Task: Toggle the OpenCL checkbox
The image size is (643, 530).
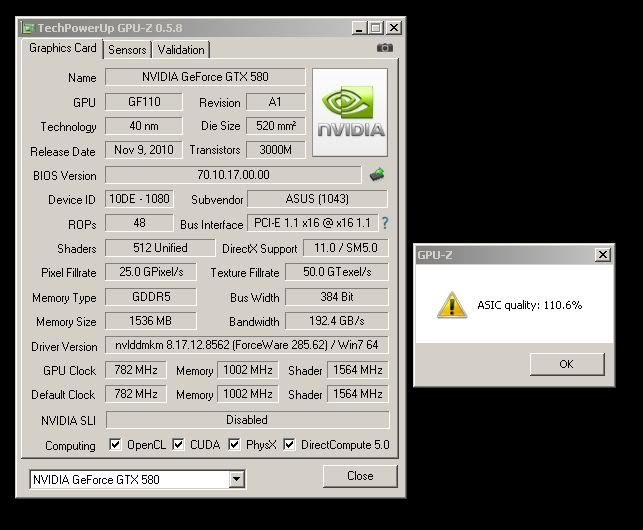Action: 115,444
